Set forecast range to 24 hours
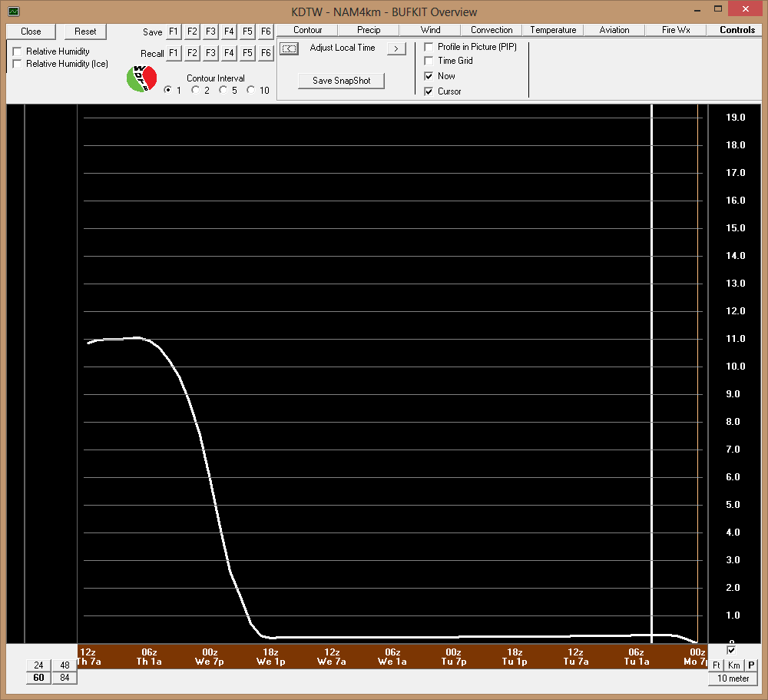768x700 pixels. click(38, 665)
